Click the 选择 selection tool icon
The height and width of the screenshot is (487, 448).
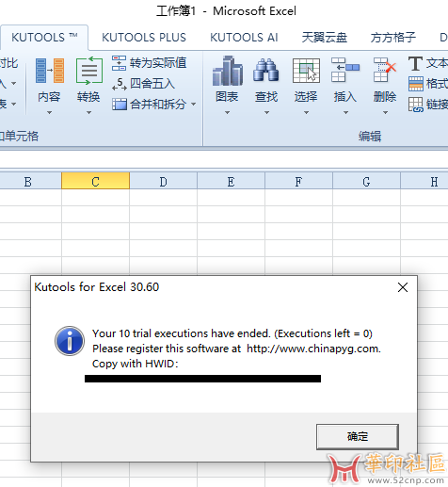click(x=306, y=71)
